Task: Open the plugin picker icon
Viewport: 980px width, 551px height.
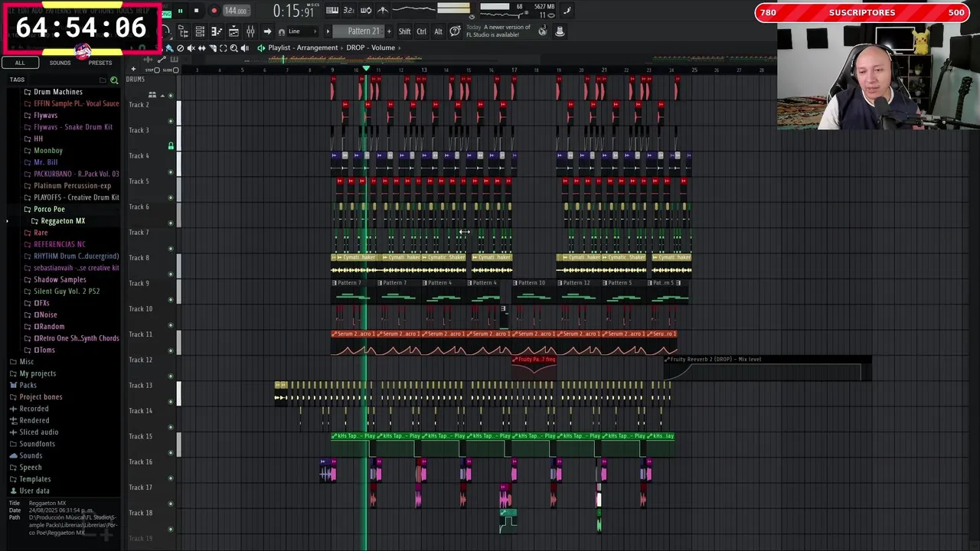Action: 560,31
